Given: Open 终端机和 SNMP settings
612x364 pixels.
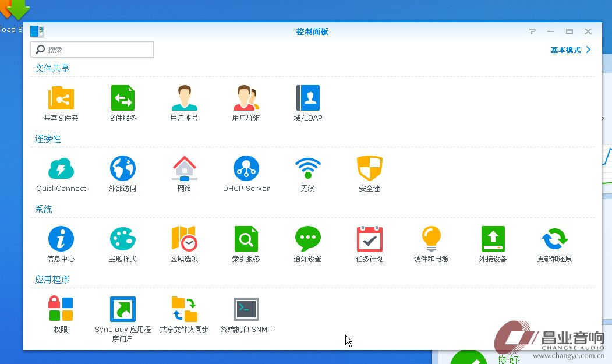Looking at the screenshot, I should click(x=246, y=309).
